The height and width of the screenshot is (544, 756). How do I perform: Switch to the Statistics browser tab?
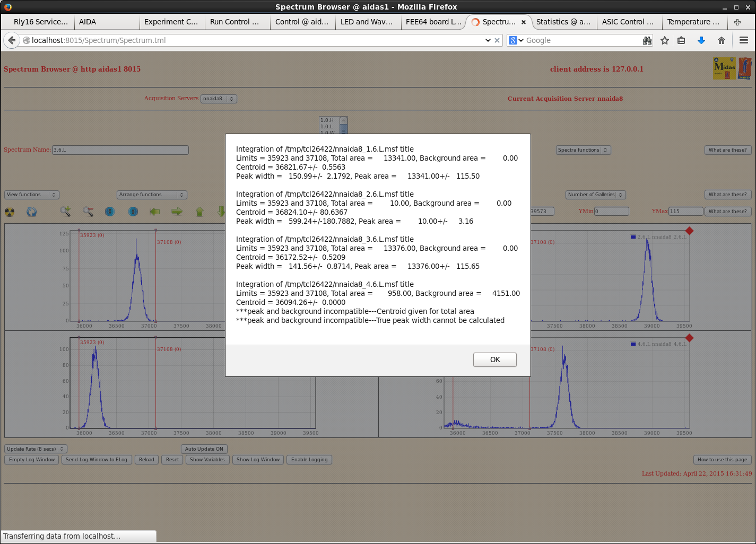pos(563,22)
